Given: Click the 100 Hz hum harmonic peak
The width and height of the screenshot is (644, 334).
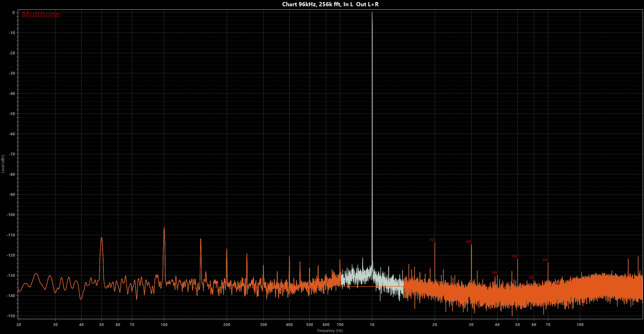Looking at the screenshot, I should coord(164,254).
